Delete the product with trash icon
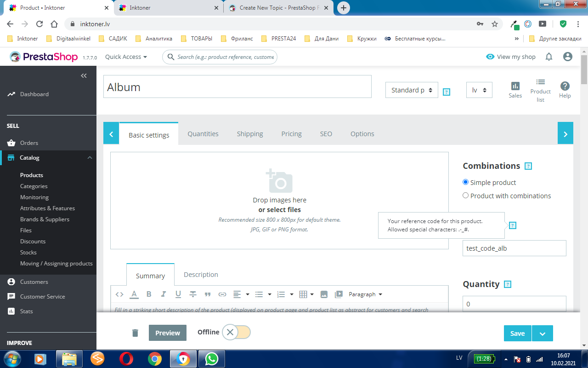Screen dimensions: 588x368 tap(135, 333)
